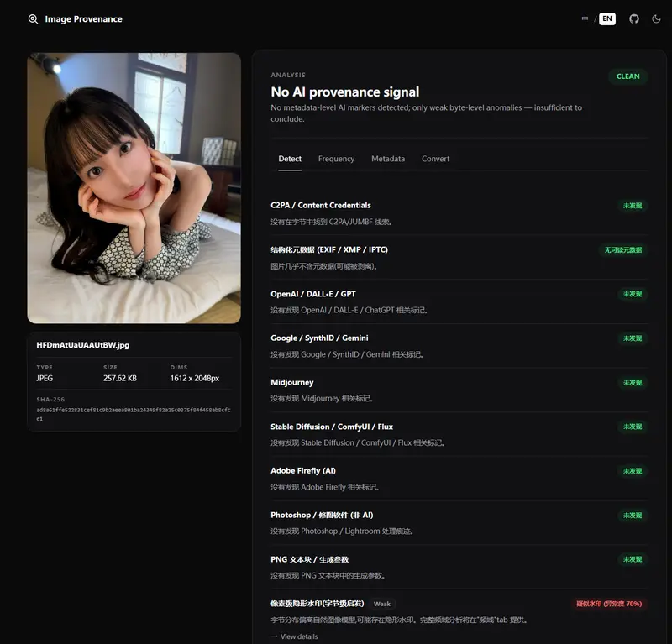Click the CLEAN status badge
The width and height of the screenshot is (672, 644).
[x=627, y=76]
